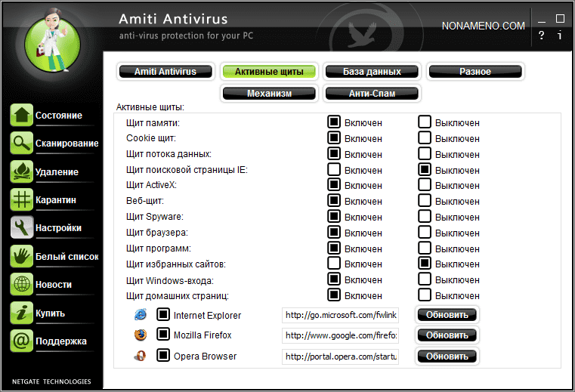The width and height of the screenshot is (575, 392).
Task: Open Сканирование magnifier icon
Action: coord(22,144)
